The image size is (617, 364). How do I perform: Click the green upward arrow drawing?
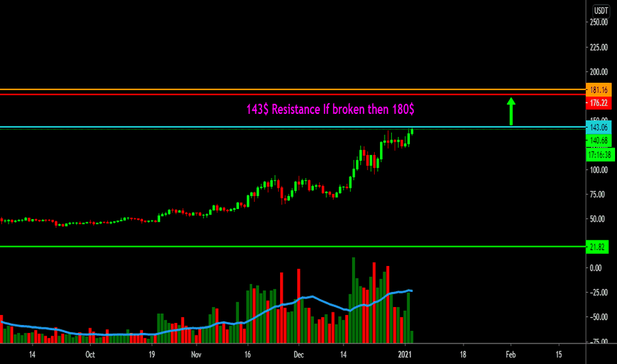point(511,111)
